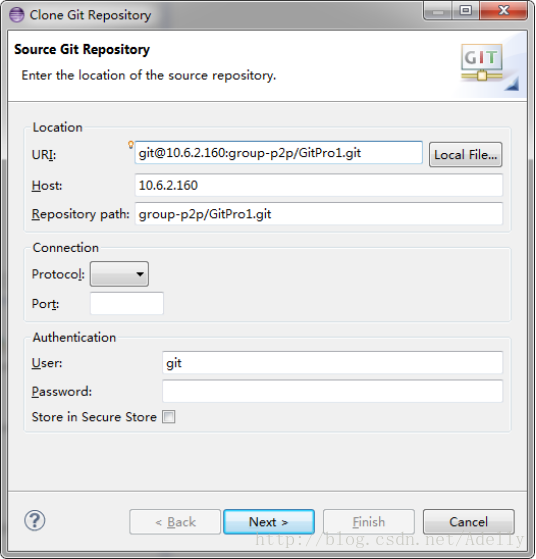Click the 'Store in Secure Store' label

click(94, 417)
